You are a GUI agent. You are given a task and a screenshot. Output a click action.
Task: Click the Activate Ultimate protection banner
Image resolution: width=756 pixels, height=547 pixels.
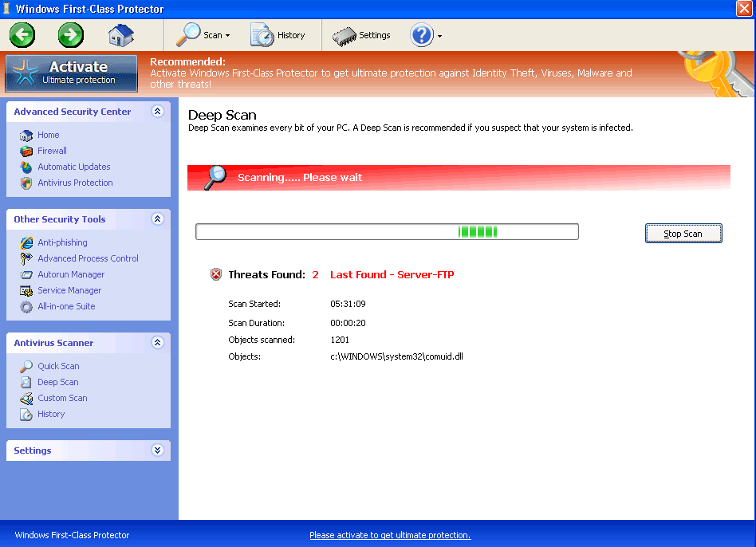tap(71, 73)
